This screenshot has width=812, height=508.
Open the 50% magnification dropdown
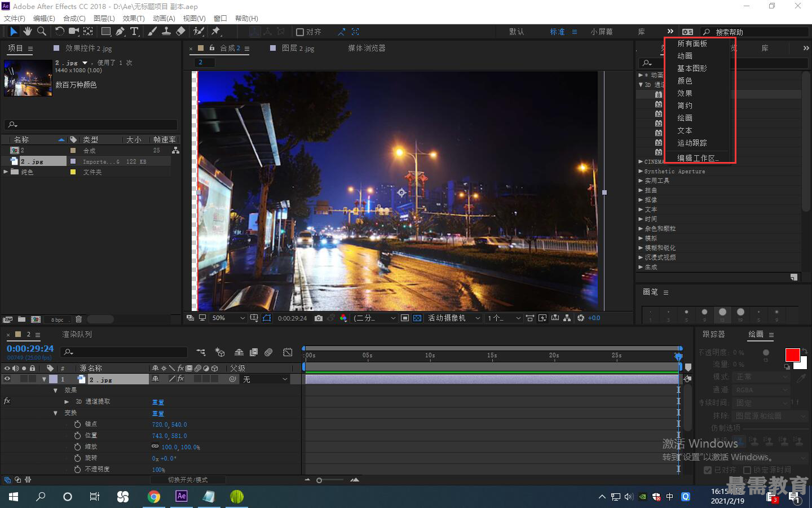pyautogui.click(x=228, y=318)
